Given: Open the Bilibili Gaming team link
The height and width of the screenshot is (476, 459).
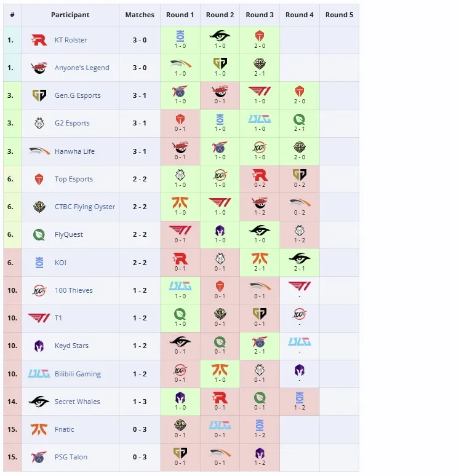Looking at the screenshot, I should (78, 374).
